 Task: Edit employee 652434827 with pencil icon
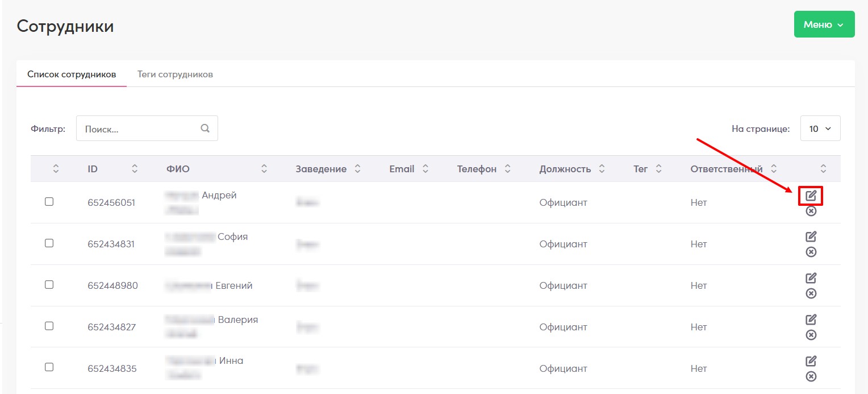pyautogui.click(x=811, y=320)
